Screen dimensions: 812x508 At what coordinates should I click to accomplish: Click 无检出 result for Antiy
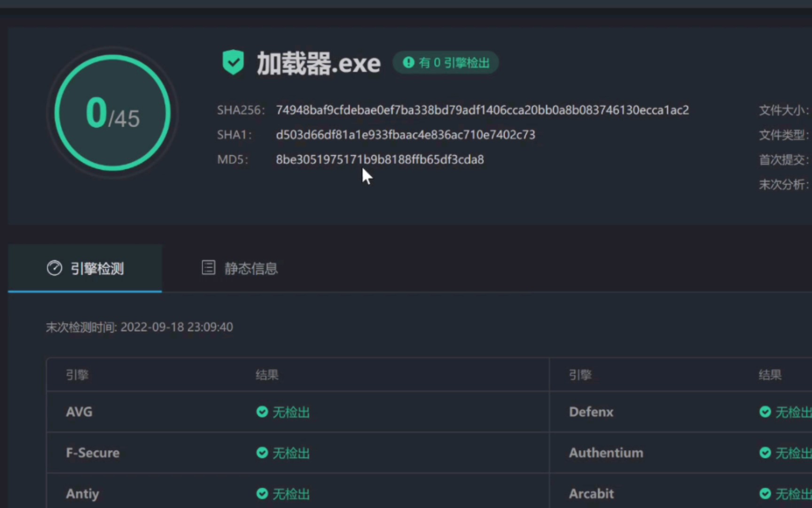coord(291,494)
